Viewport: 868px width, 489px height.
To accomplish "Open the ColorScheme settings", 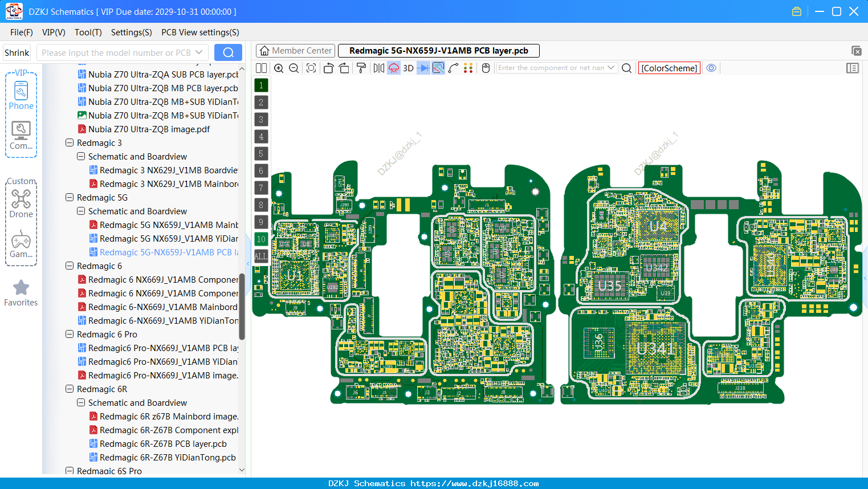I will [x=669, y=68].
